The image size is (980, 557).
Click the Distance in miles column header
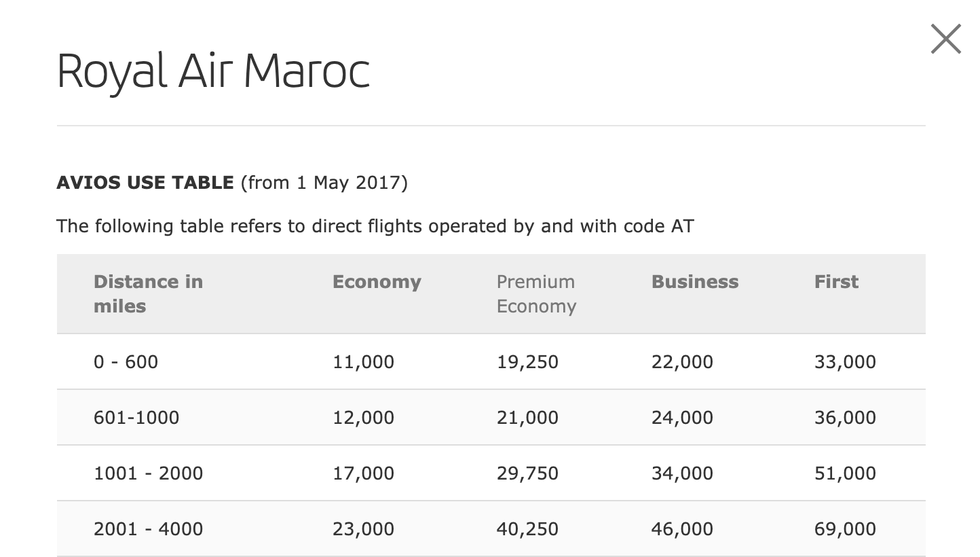pyautogui.click(x=148, y=293)
